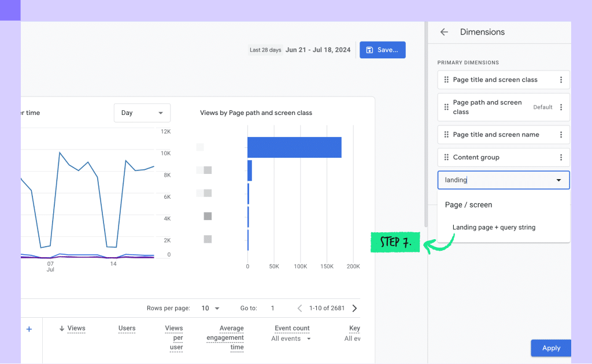The image size is (592, 364).
Task: Open the Rows per page dropdown
Action: (x=210, y=308)
